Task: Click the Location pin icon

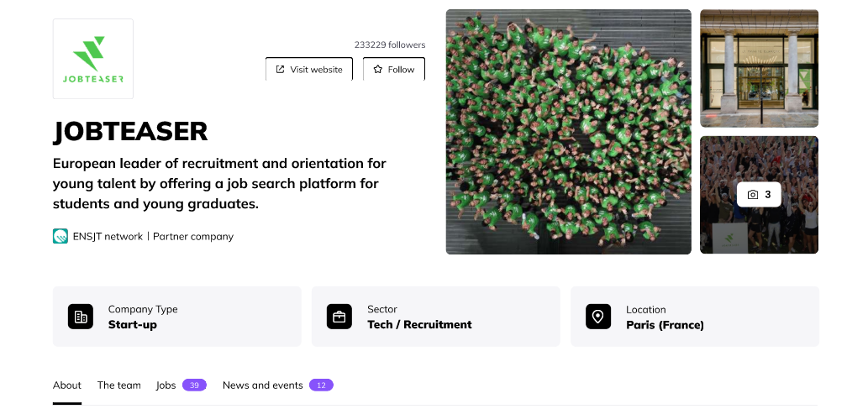Action: tap(598, 317)
